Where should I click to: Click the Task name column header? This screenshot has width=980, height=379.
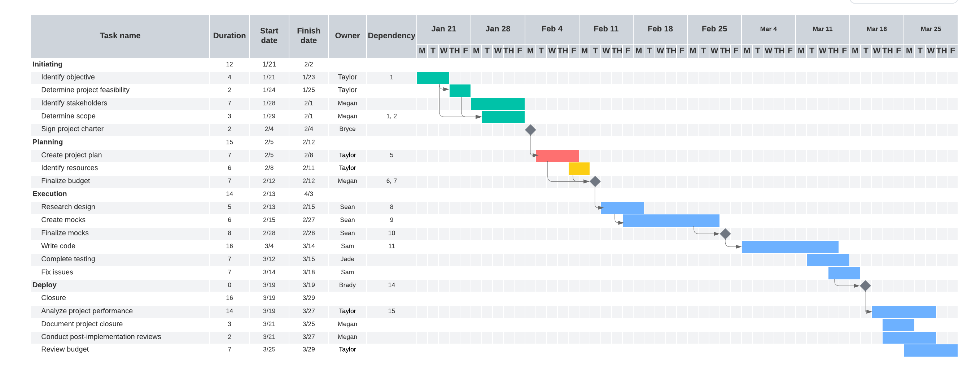point(120,36)
